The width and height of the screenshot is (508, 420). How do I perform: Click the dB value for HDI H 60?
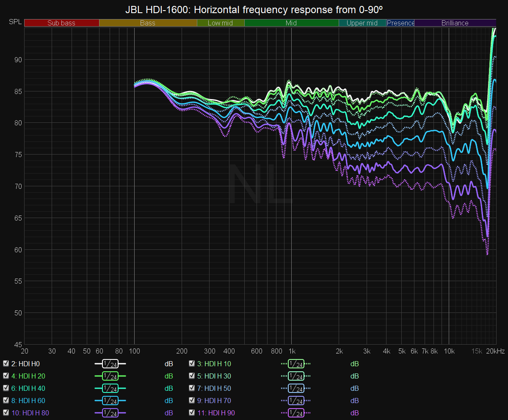tap(168, 401)
